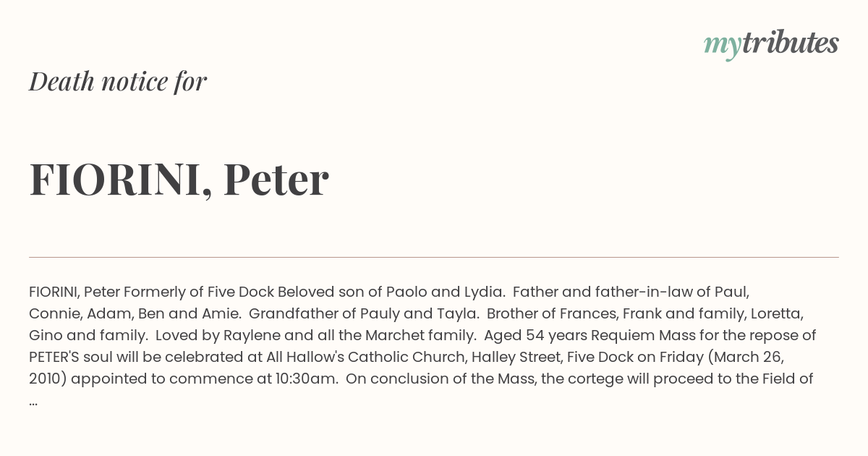
Task: Select the 'Death notice for' subtitle
Action: (118, 82)
